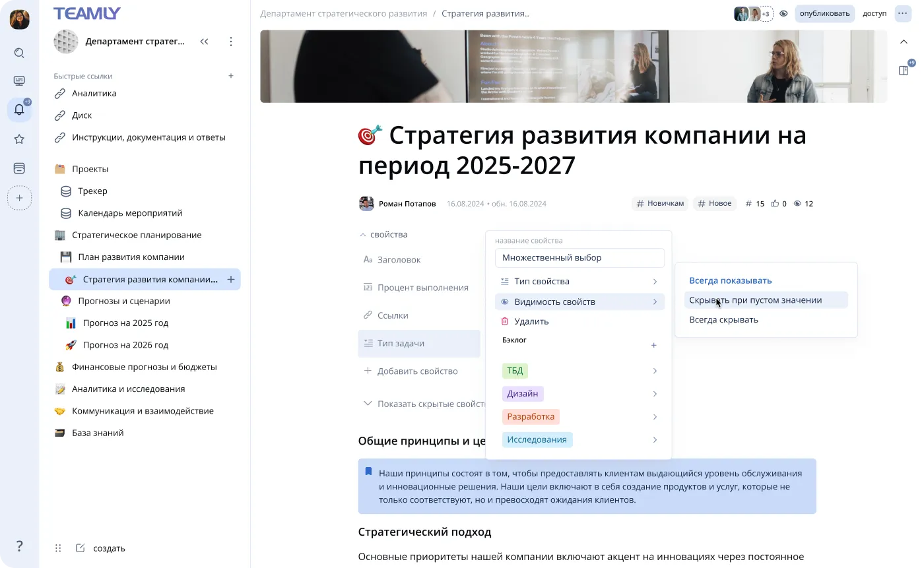
Task: Select Скрывать при пустом значении option
Action: click(766, 300)
